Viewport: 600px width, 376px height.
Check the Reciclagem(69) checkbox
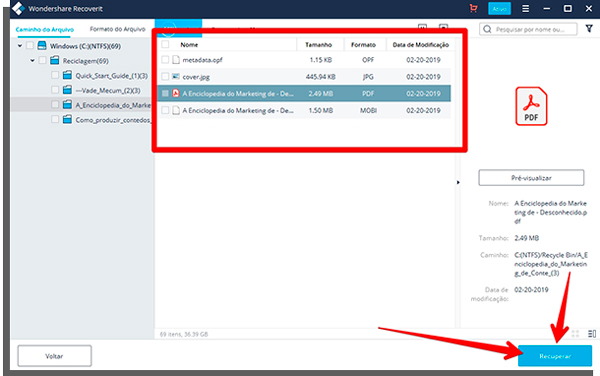point(42,60)
